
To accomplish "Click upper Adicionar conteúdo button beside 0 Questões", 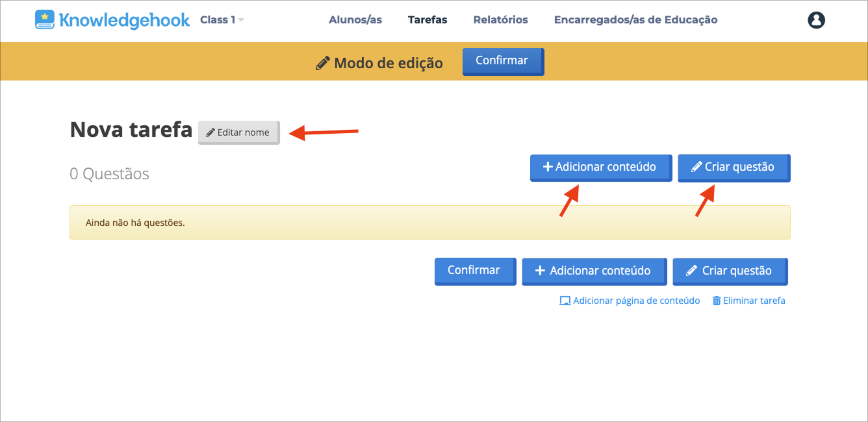I will [x=601, y=168].
